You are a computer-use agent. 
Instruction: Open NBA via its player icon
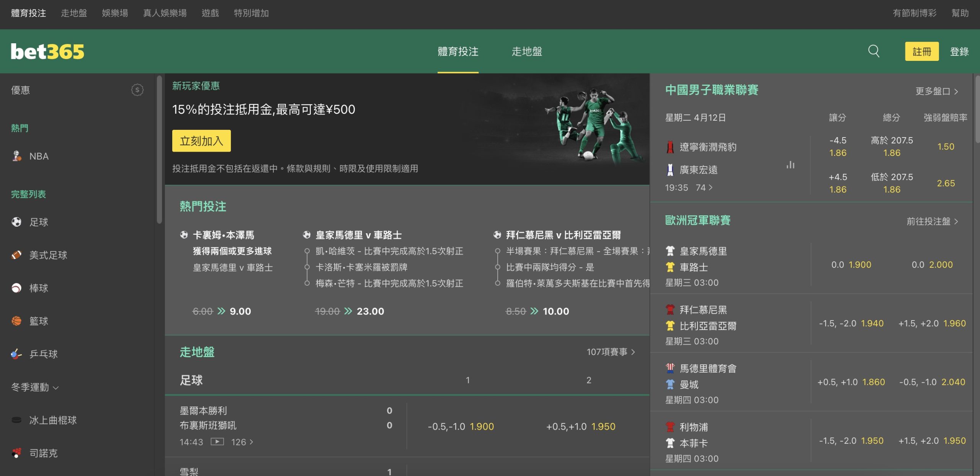point(16,156)
